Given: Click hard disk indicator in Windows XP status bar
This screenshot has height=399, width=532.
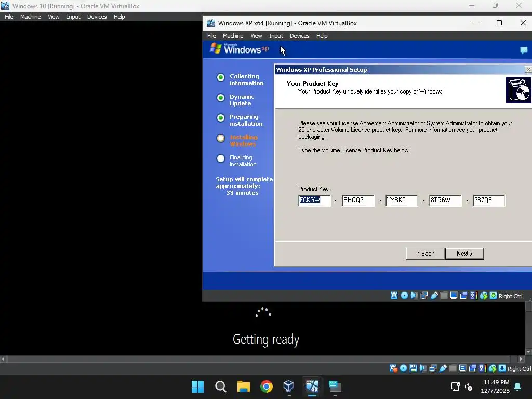Looking at the screenshot, I should point(394,296).
